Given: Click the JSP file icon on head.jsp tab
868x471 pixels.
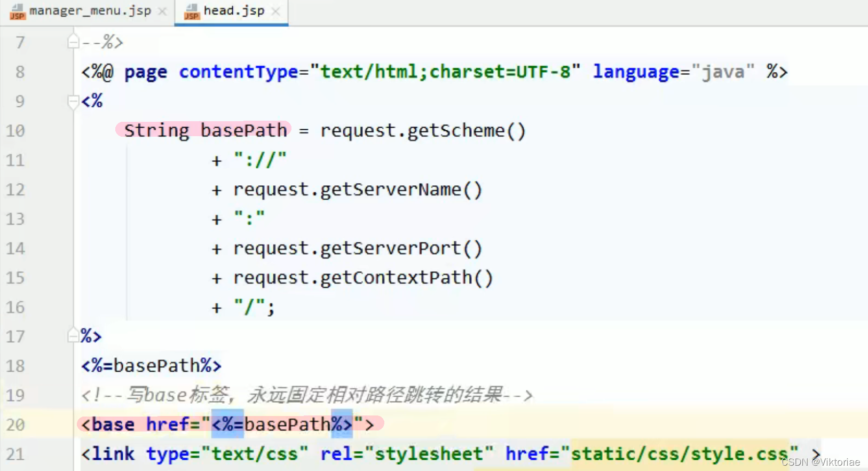Looking at the screenshot, I should click(x=192, y=11).
